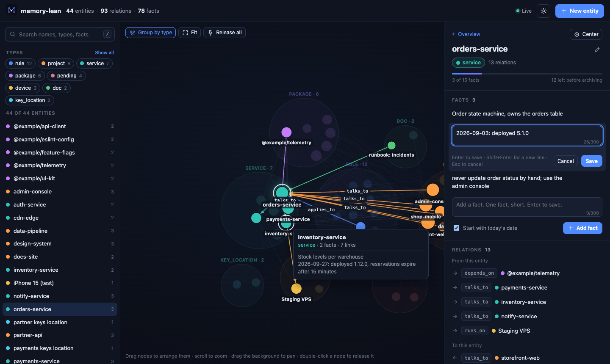
Task: Click the purple @example/telemetry graph node
Action: coord(286,132)
